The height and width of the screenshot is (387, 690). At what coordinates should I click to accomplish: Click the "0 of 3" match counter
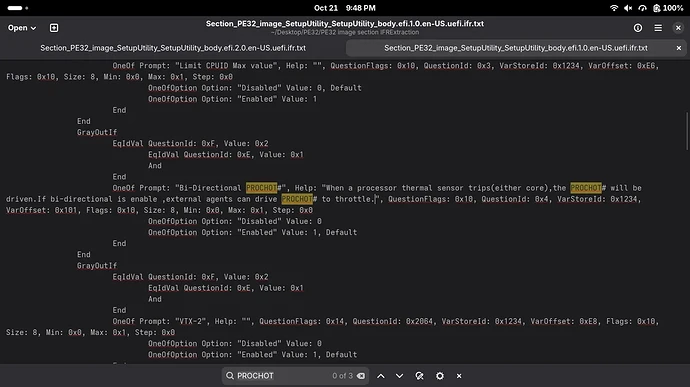(x=342, y=376)
